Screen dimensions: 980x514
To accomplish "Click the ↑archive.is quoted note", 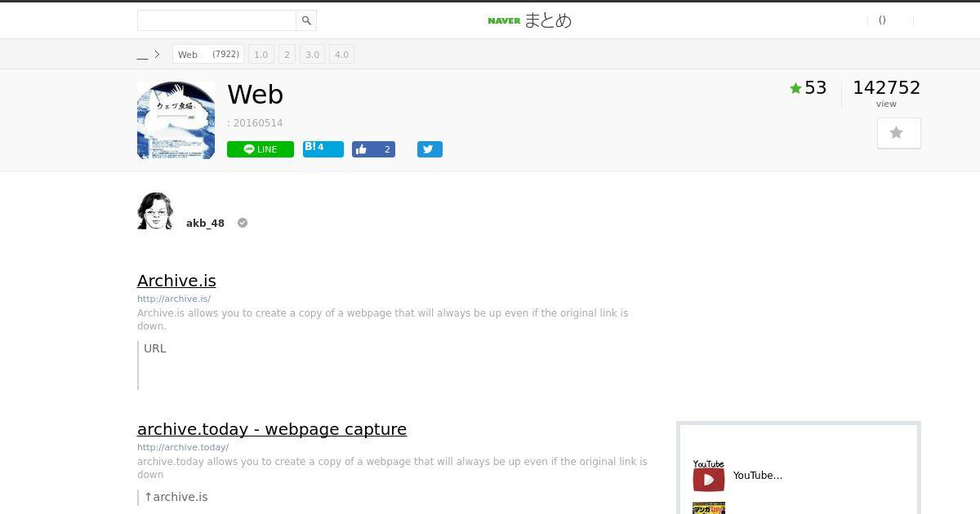I will coord(176,497).
